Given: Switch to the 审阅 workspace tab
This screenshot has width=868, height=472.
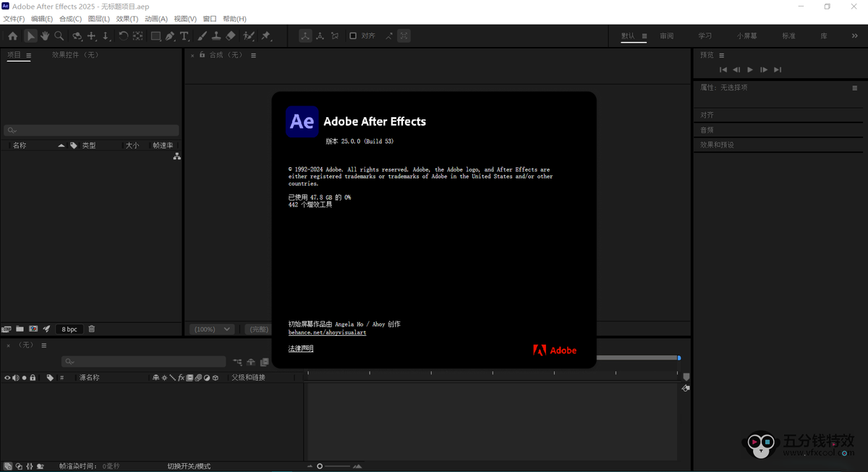Looking at the screenshot, I should pyautogui.click(x=667, y=35).
